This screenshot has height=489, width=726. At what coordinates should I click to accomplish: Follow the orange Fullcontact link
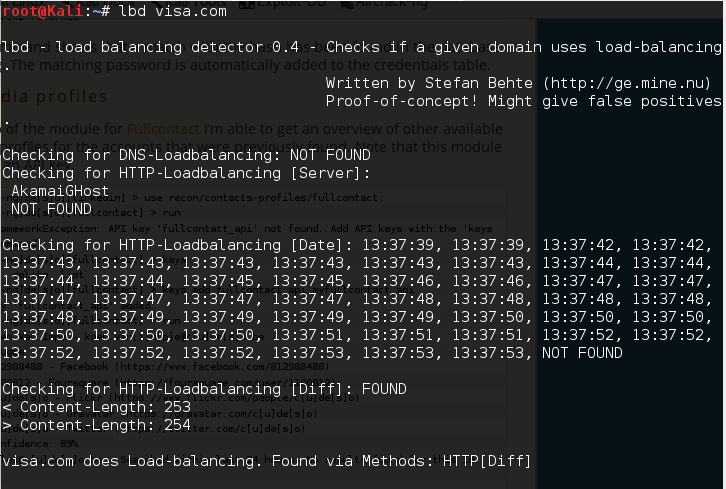(x=163, y=129)
